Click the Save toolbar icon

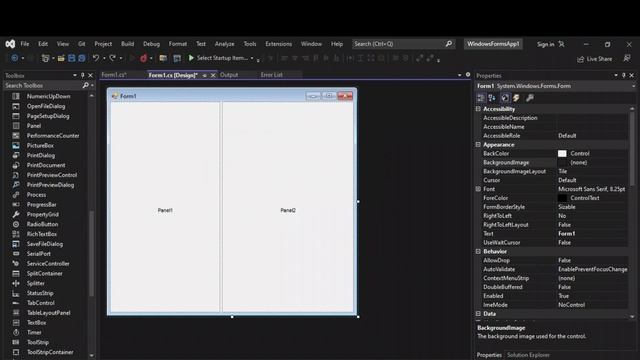[71, 58]
